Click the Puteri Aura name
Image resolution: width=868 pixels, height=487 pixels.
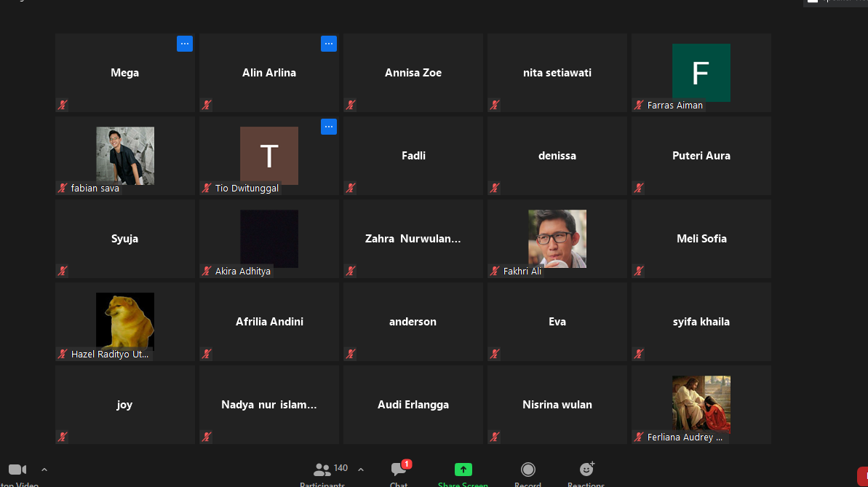click(x=701, y=156)
